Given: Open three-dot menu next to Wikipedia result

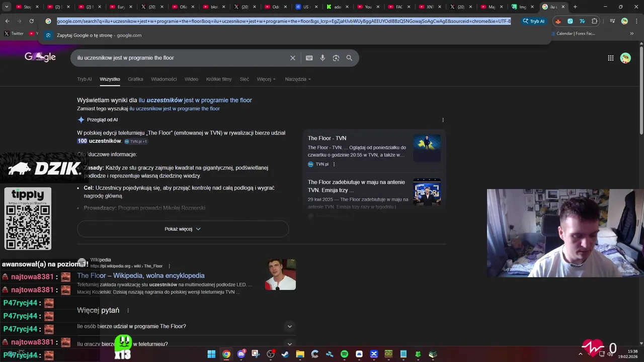Looking at the screenshot, I should [x=169, y=266].
